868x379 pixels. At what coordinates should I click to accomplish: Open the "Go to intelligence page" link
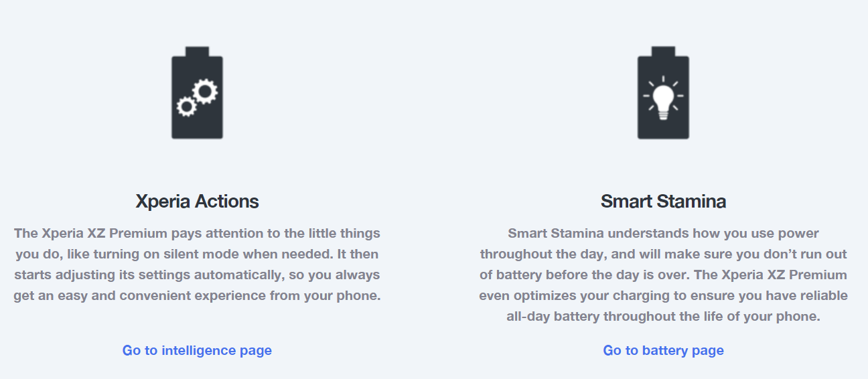(x=197, y=350)
